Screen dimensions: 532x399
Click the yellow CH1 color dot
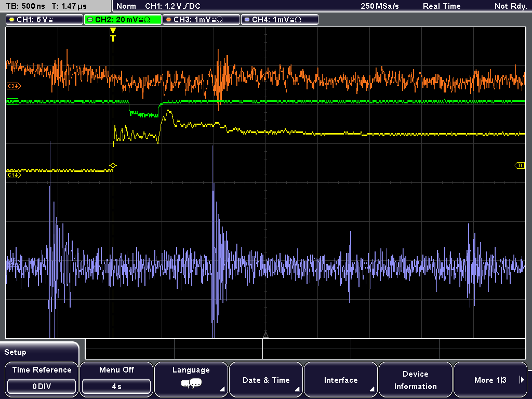tap(12, 20)
